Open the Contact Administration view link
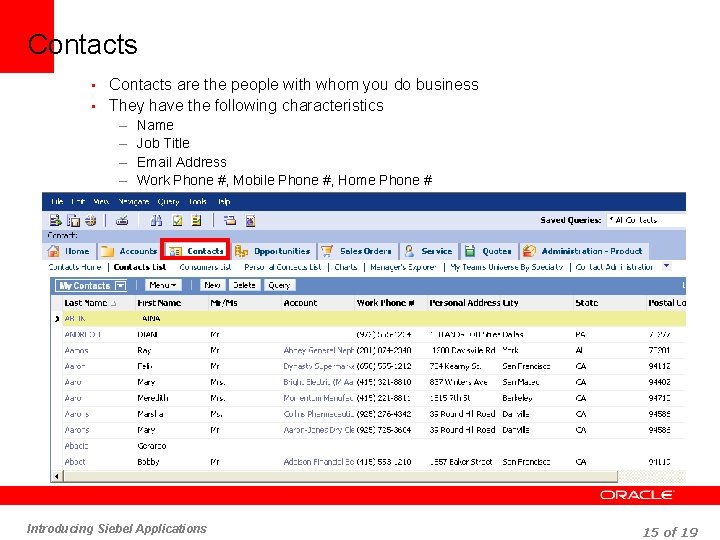The width and height of the screenshot is (720, 540). (614, 267)
